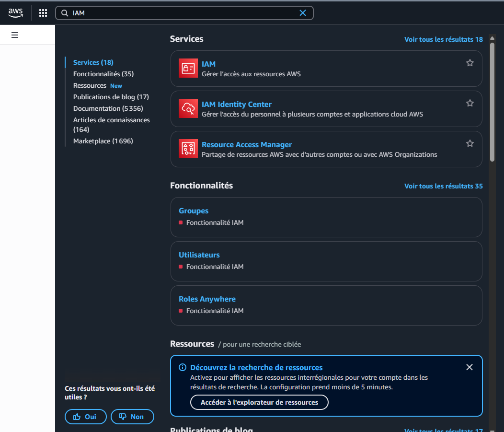Toggle favorite star for Resource Access Manager
This screenshot has width=504, height=432.
470,143
